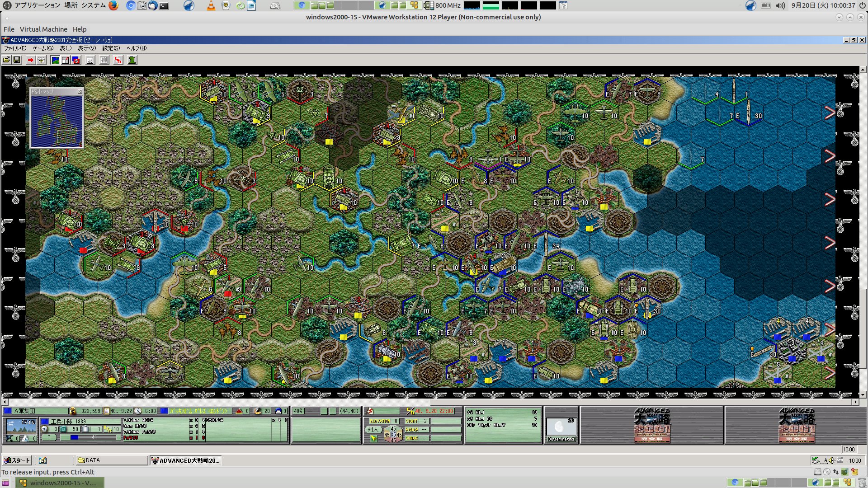
Task: Click the horizontal scrollbar right arrow
Action: click(x=855, y=402)
